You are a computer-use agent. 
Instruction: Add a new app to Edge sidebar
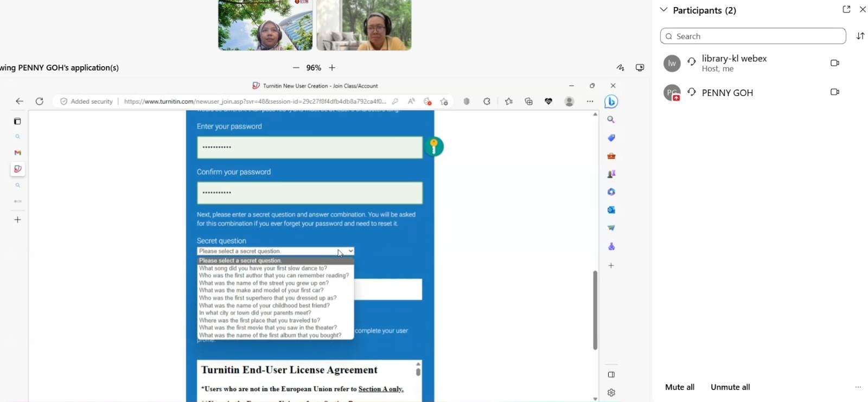pyautogui.click(x=611, y=266)
